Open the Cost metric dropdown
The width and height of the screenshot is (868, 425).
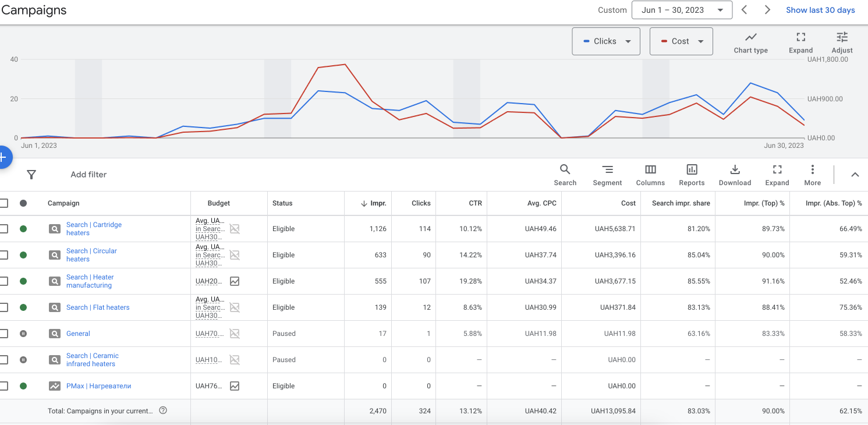(x=681, y=41)
